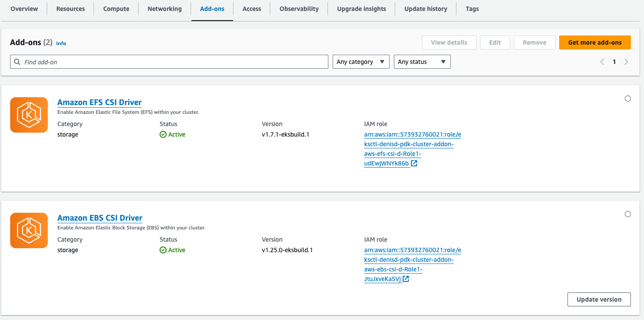Focus the Find add-on search field
This screenshot has height=320, width=644.
click(x=169, y=62)
